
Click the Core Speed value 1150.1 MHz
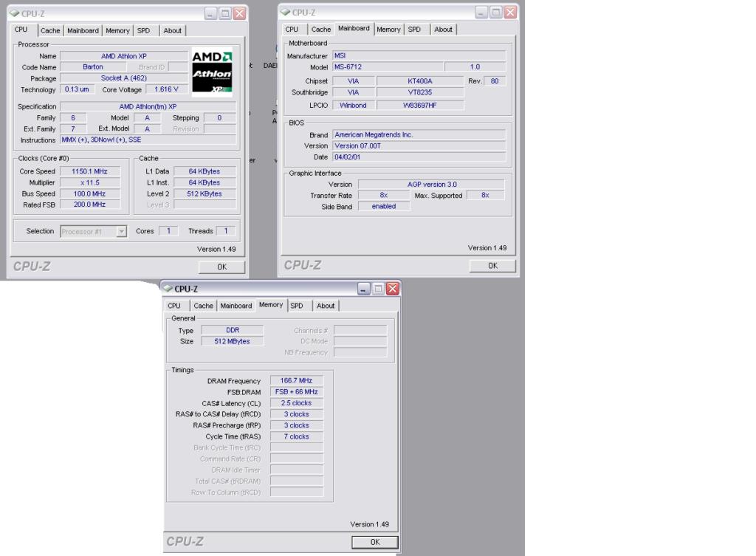pos(89,171)
